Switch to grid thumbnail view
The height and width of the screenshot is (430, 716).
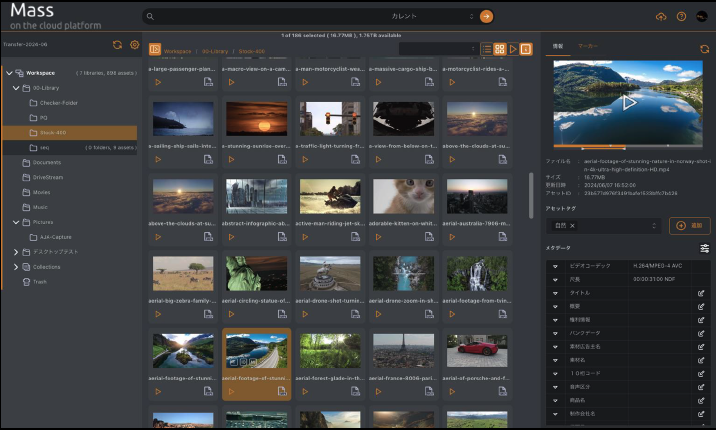point(500,49)
